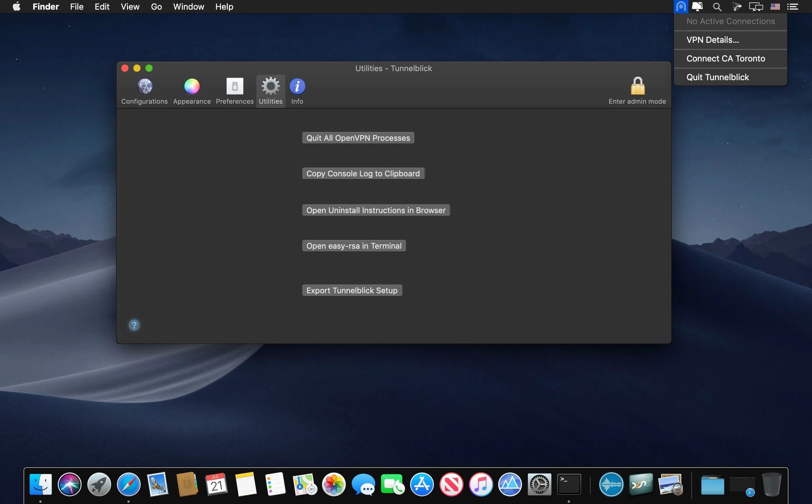Open System Preferences from the Dock
This screenshot has width=812, height=504.
pyautogui.click(x=539, y=484)
